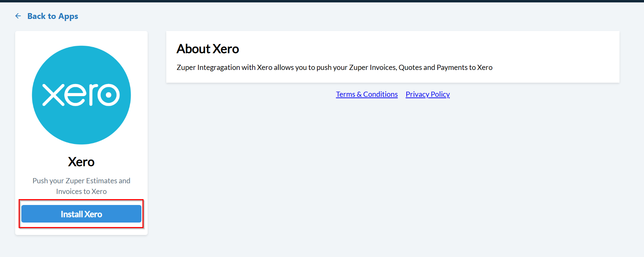Click the Xero logo image

click(81, 95)
